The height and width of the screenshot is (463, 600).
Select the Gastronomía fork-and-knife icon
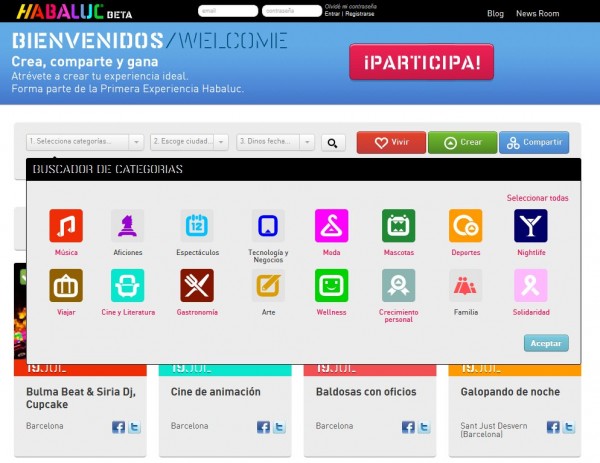197,285
